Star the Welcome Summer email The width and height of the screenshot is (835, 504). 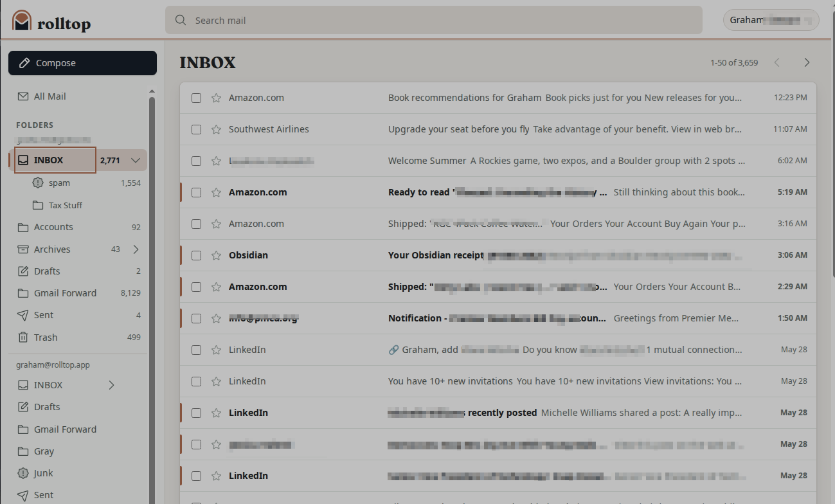click(x=216, y=161)
